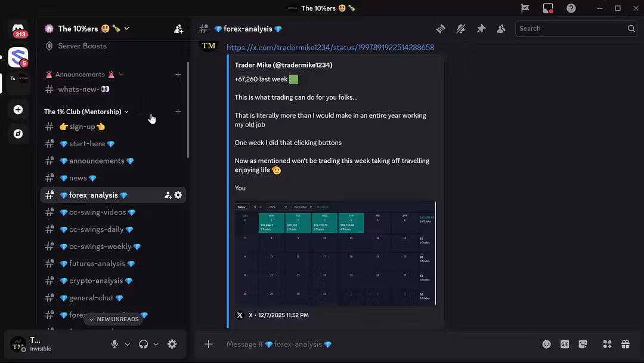
Task: Deafen audio with headphones icon
Action: coord(144,344)
